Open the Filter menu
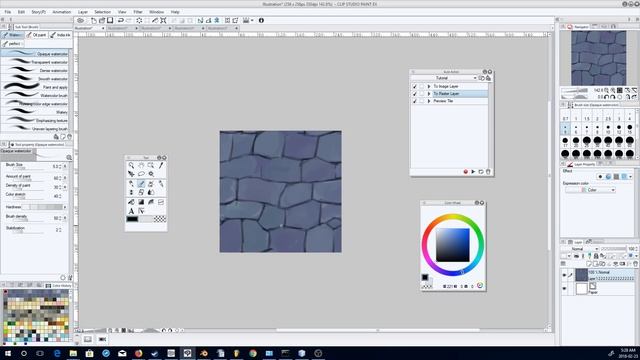This screenshot has width=640, height=360. [x=138, y=12]
